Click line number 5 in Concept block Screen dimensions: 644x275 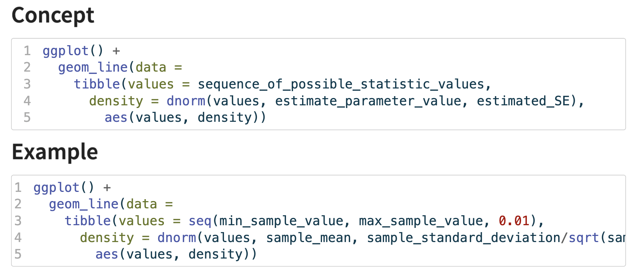[x=27, y=118]
